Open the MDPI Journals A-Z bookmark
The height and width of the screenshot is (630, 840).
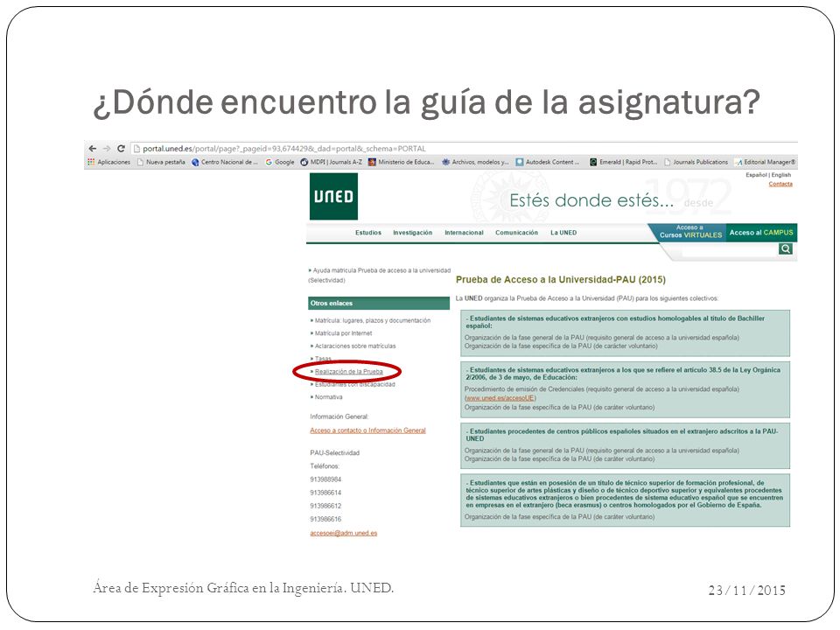click(x=331, y=162)
